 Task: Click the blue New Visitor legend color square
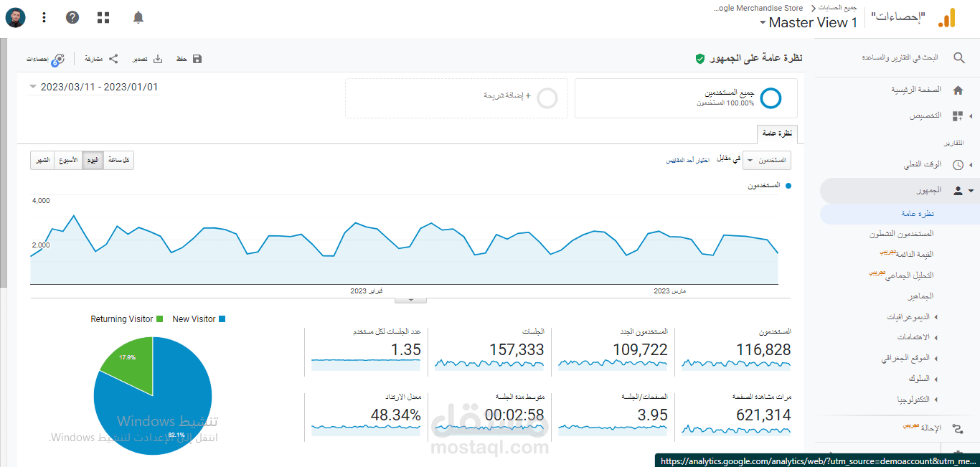pos(223,319)
